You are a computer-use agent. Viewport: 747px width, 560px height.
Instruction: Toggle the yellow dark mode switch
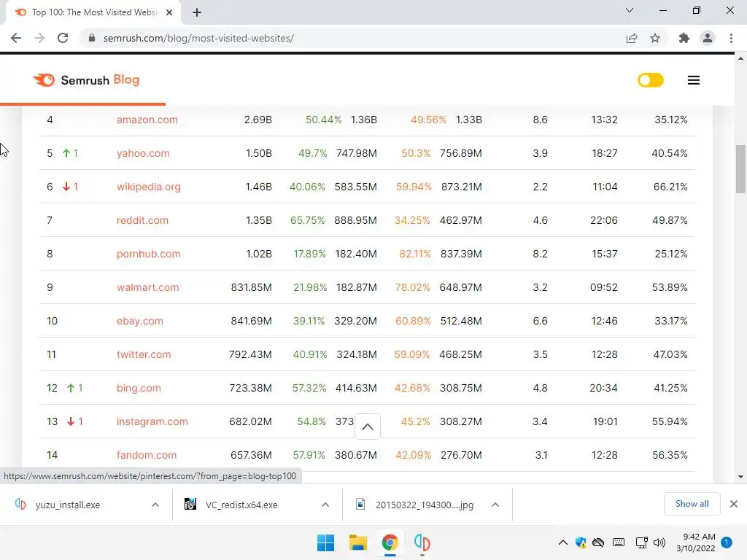coord(650,80)
